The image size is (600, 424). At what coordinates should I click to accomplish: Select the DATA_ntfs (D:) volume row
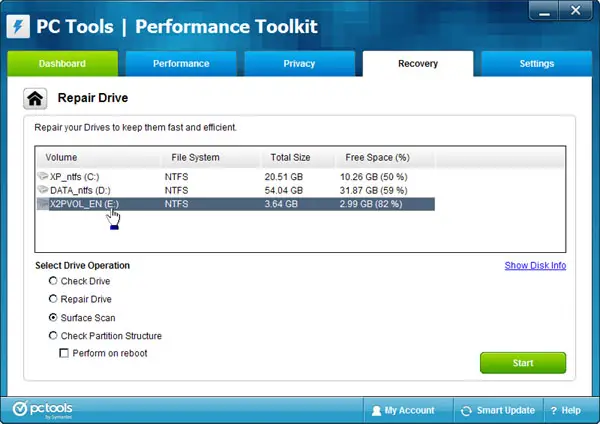(x=235, y=190)
